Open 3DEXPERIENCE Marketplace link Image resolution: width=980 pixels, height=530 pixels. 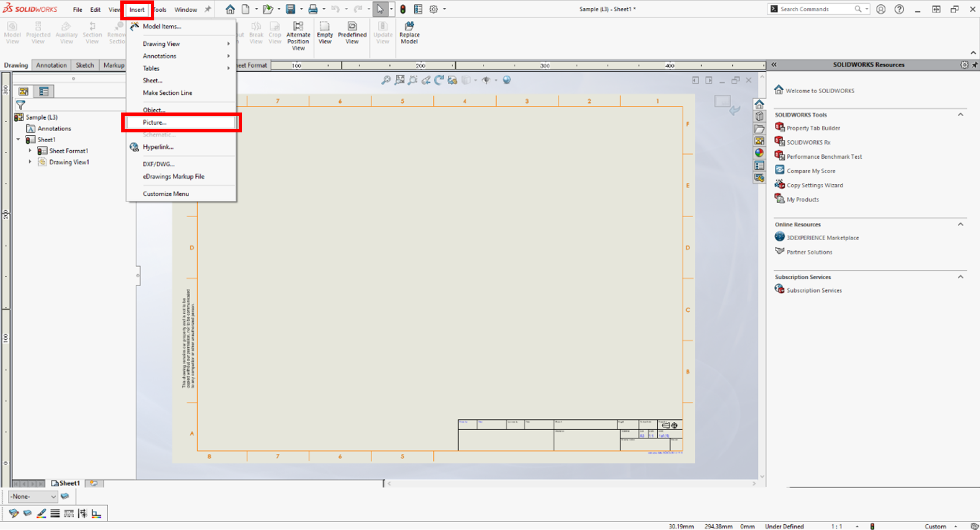822,238
